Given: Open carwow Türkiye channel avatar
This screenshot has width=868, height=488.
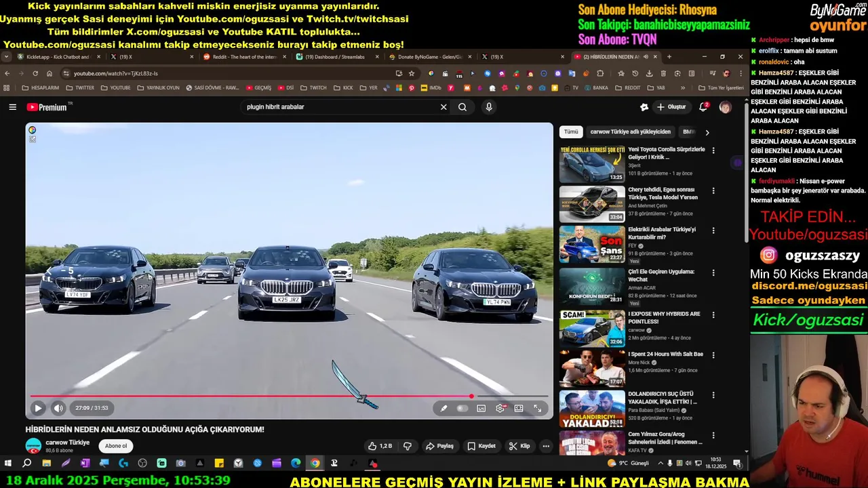Looking at the screenshot, I should pos(33,446).
